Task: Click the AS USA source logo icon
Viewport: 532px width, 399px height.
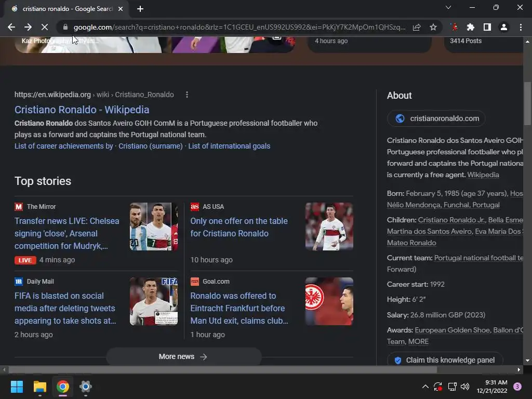Action: [195, 207]
